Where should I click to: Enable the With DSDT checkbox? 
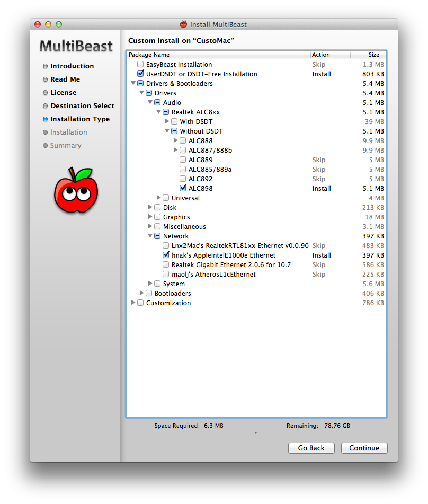(x=174, y=121)
